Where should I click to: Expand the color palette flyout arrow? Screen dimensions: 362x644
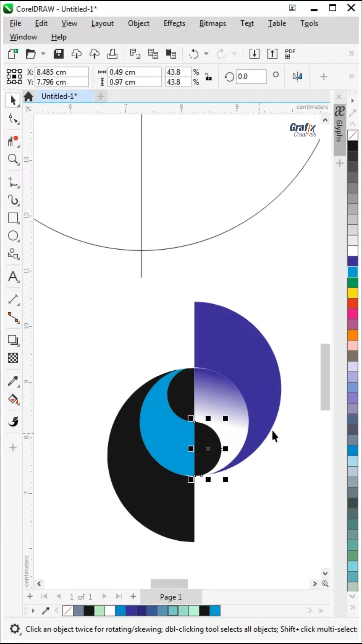pos(352,101)
